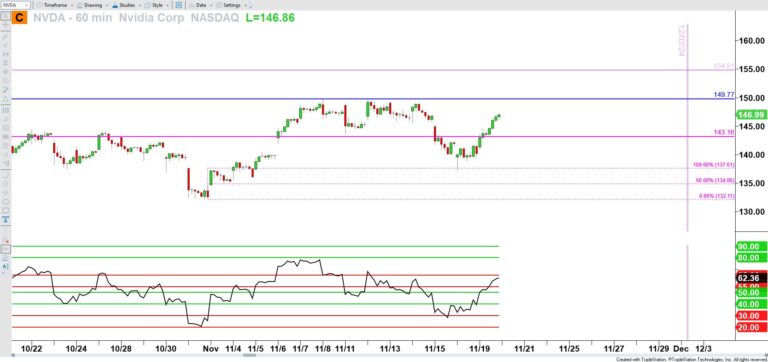The height and width of the screenshot is (362, 768).
Task: Select the Text drawing tool
Action: [x=5, y=219]
